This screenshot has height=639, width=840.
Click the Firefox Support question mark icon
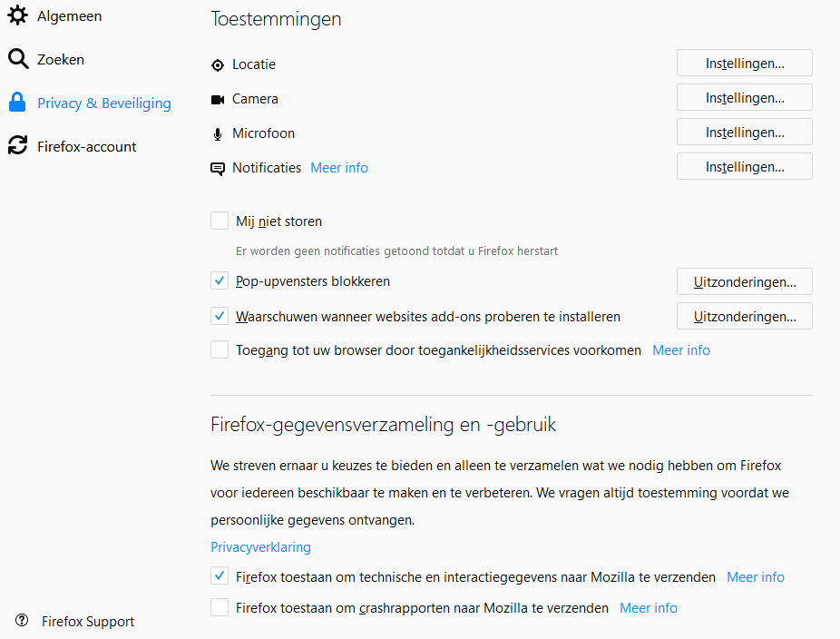[x=22, y=621]
